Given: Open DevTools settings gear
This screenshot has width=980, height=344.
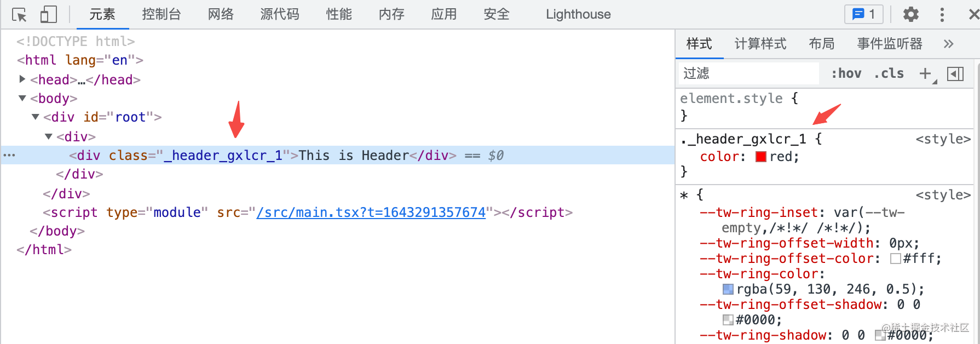Looking at the screenshot, I should coord(910,14).
